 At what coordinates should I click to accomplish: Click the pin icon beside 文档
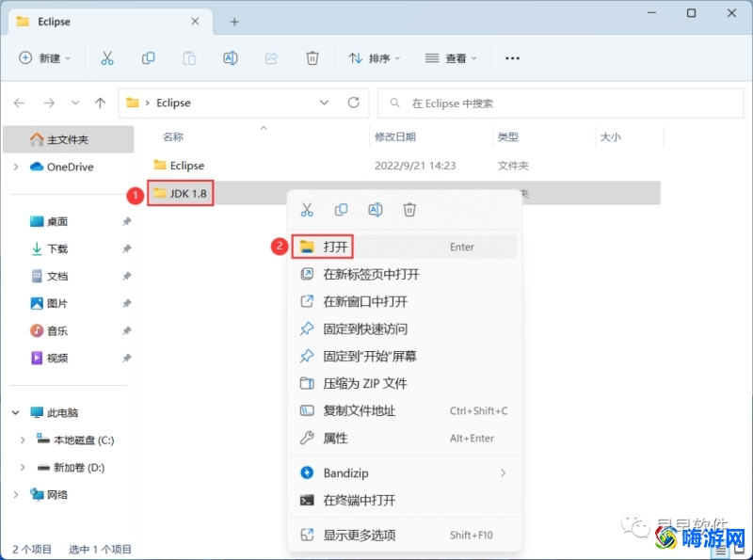[126, 276]
